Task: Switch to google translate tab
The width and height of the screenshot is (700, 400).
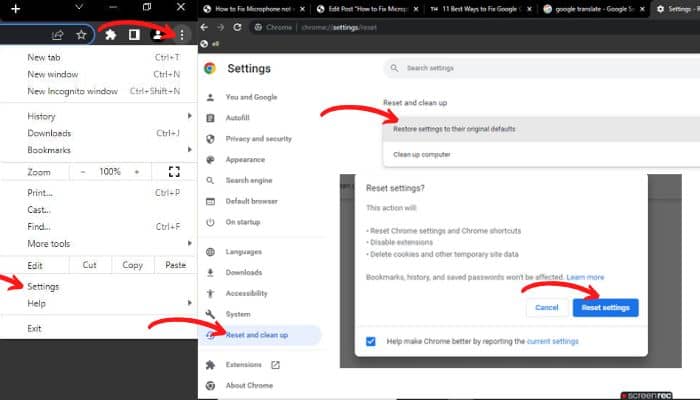Action: (x=594, y=9)
